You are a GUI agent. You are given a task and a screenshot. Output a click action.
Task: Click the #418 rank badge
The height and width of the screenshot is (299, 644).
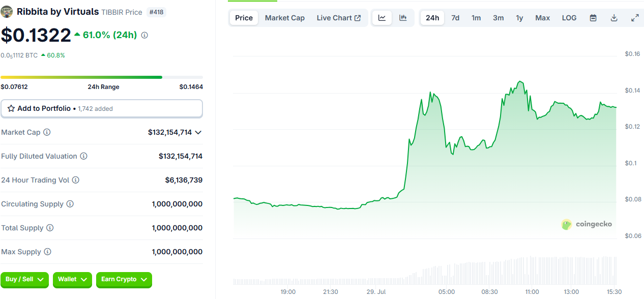click(x=156, y=12)
